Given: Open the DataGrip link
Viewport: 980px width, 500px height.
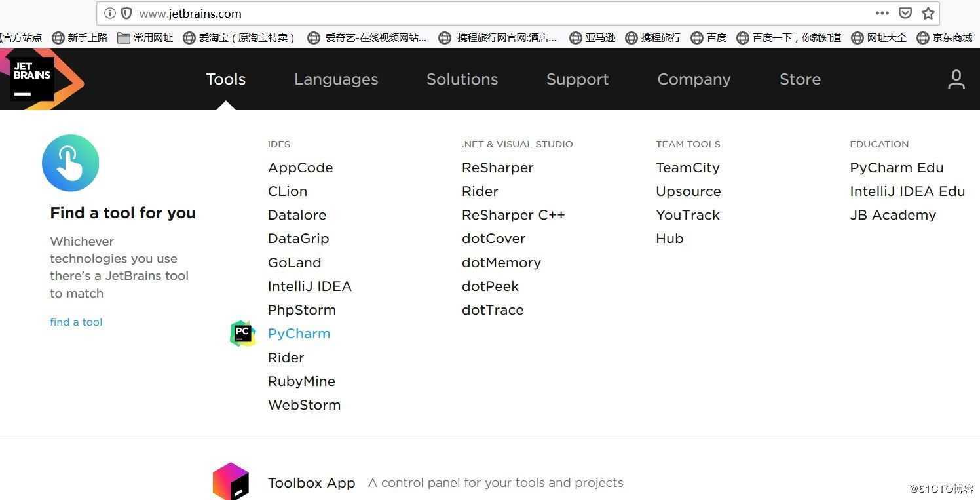Looking at the screenshot, I should coord(298,239).
